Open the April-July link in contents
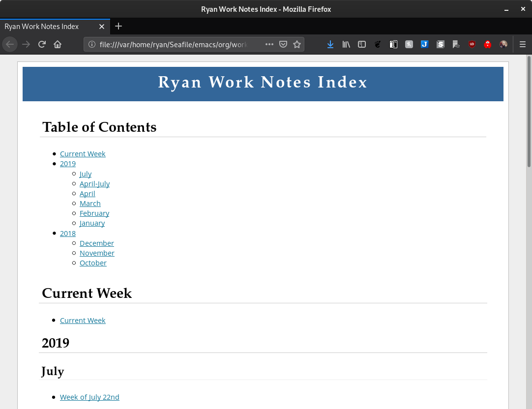The height and width of the screenshot is (409, 532). click(94, 184)
